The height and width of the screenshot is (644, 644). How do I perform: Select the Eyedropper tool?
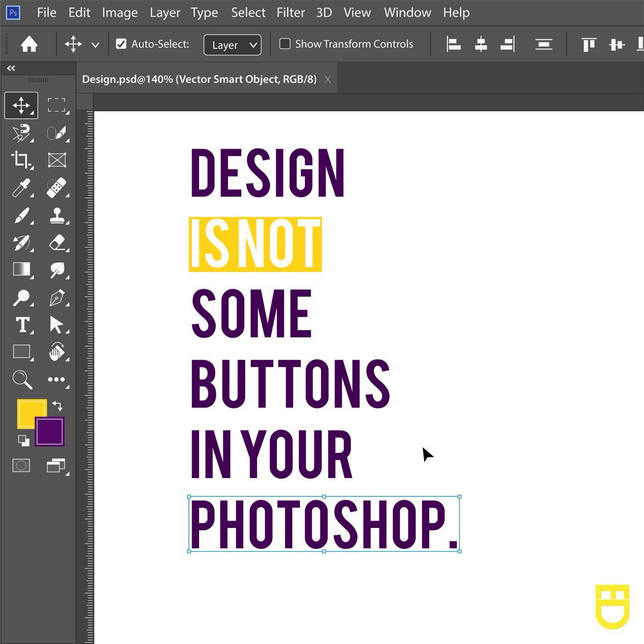pyautogui.click(x=21, y=188)
